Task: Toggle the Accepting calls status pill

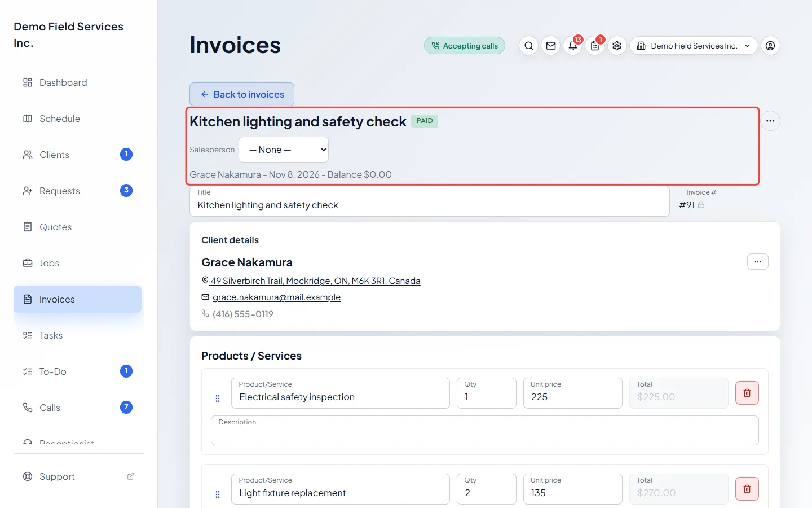Action: (465, 46)
